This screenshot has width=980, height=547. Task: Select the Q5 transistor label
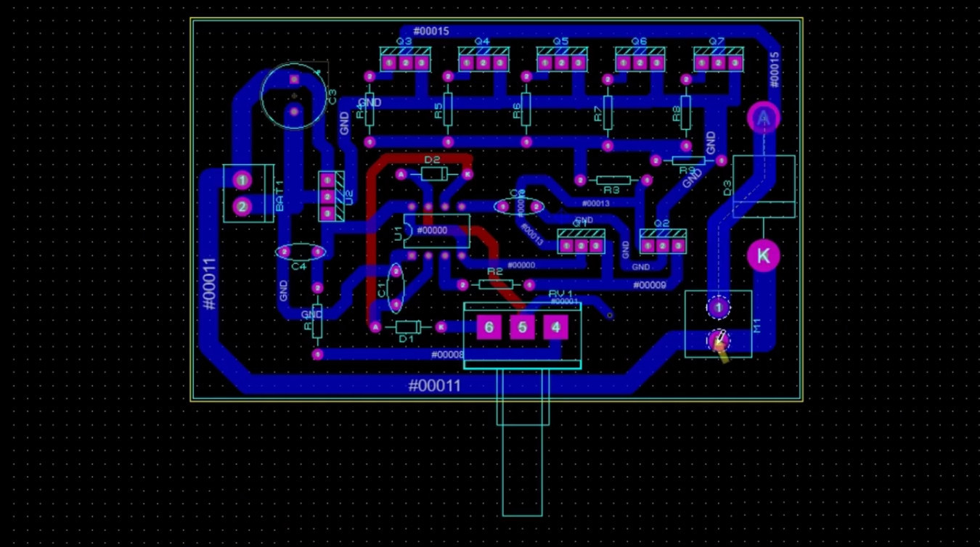coord(560,41)
